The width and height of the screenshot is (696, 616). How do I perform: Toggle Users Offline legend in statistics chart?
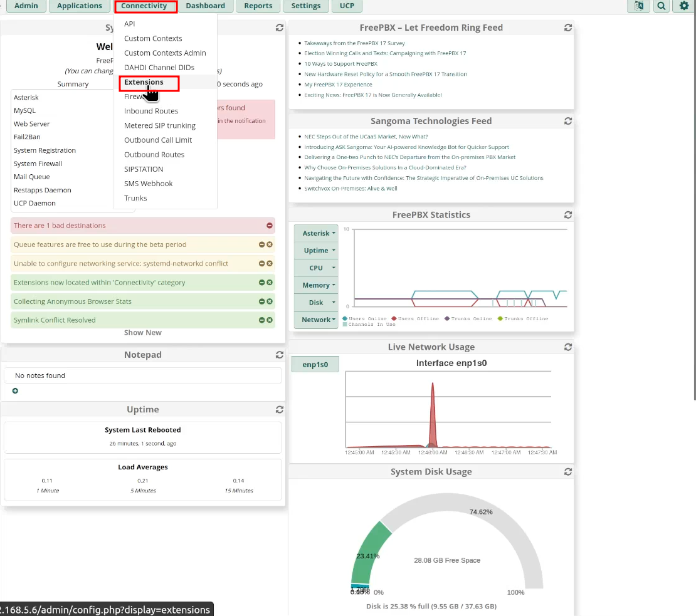click(415, 318)
